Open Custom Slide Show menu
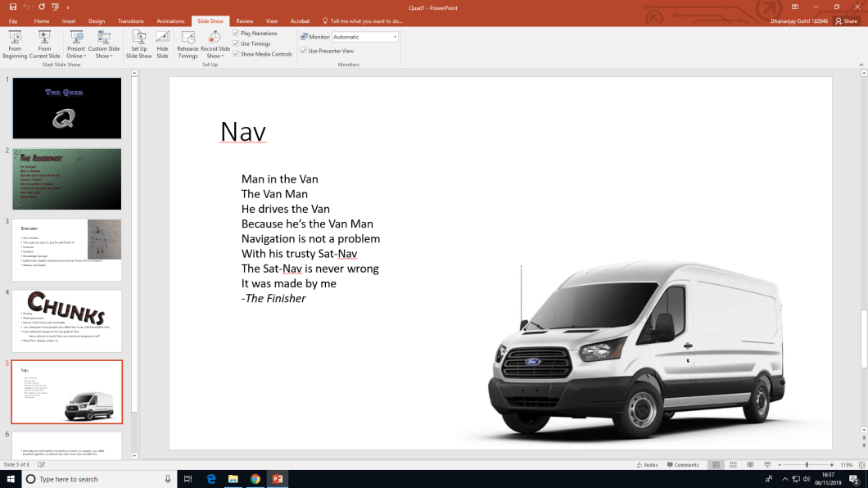The height and width of the screenshot is (488, 868). [103, 44]
